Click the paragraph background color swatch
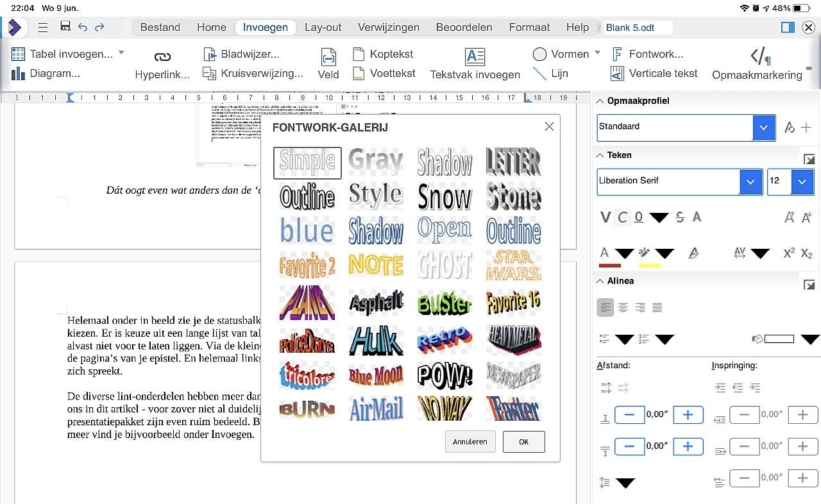 click(x=779, y=339)
